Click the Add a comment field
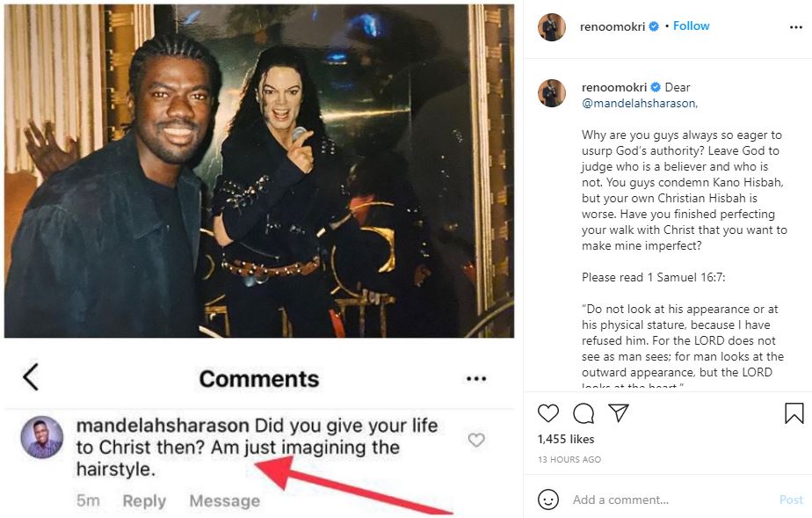This screenshot has height=518, width=812. 668,500
